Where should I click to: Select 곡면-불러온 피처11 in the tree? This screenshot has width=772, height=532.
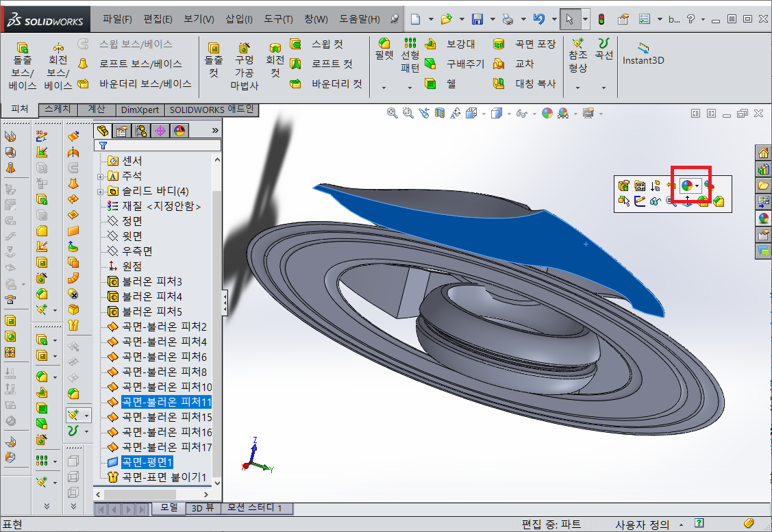(x=159, y=403)
